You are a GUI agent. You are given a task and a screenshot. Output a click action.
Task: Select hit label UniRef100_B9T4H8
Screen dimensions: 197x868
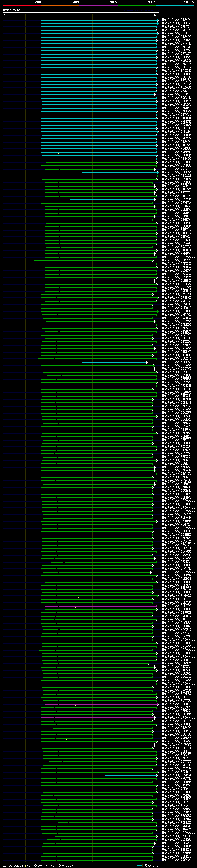[x=177, y=43]
